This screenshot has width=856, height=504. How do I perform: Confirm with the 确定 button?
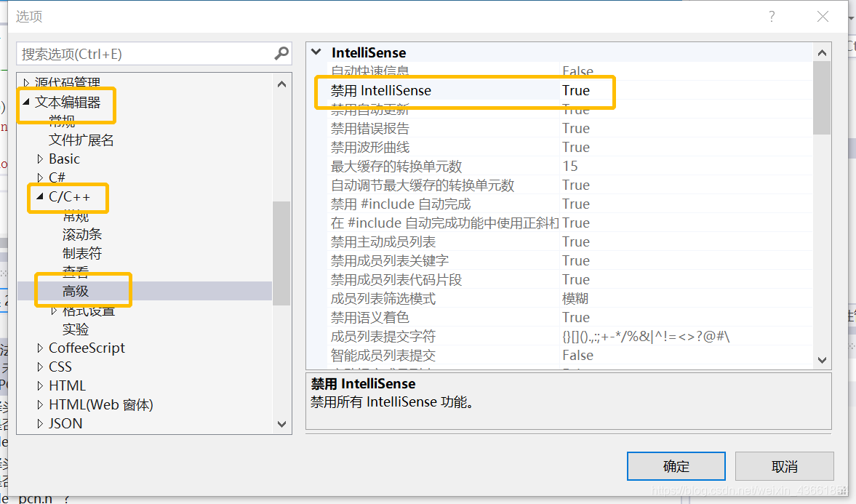click(676, 466)
